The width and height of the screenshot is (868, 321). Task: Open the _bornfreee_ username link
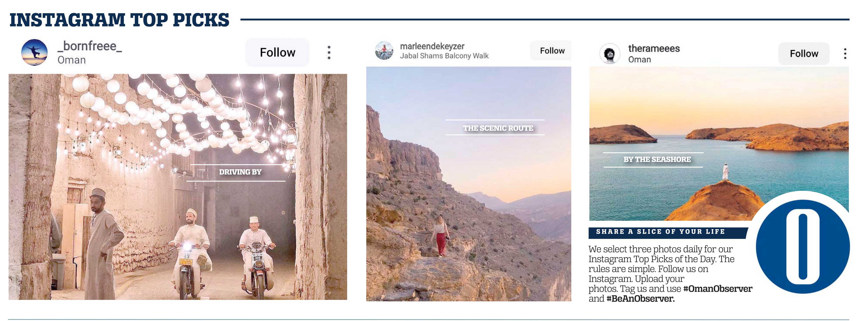coord(90,46)
